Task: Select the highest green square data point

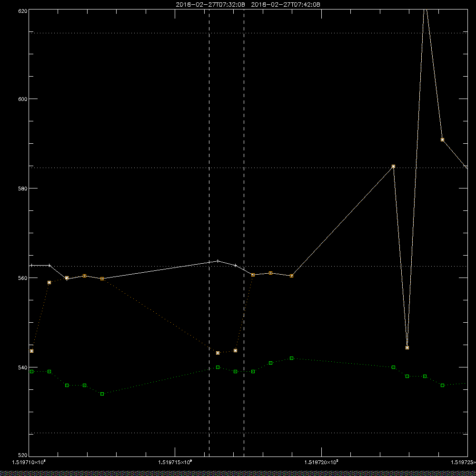Action: click(291, 358)
